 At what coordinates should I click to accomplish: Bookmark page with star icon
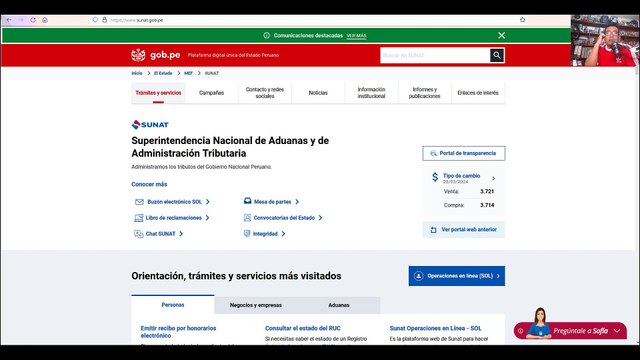pyautogui.click(x=522, y=20)
